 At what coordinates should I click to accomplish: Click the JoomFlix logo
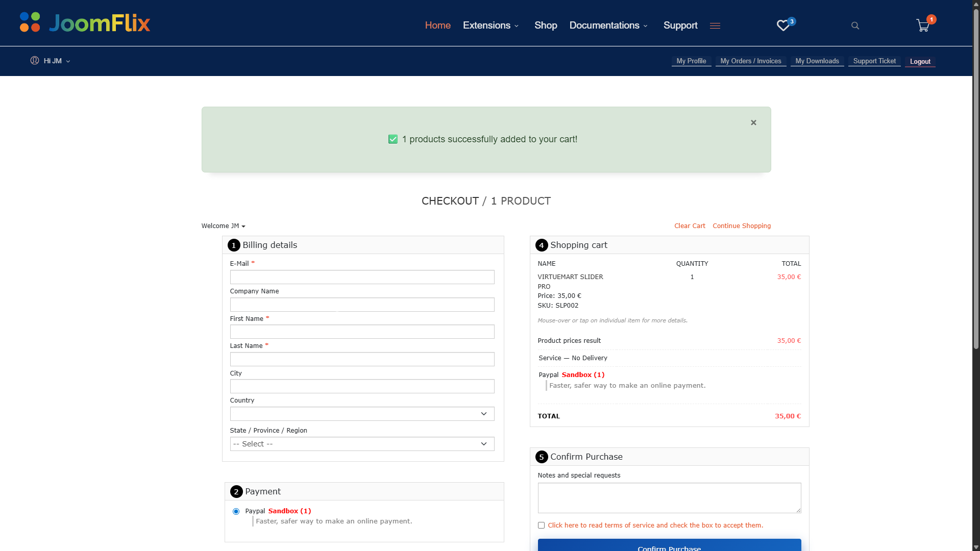[x=85, y=23]
